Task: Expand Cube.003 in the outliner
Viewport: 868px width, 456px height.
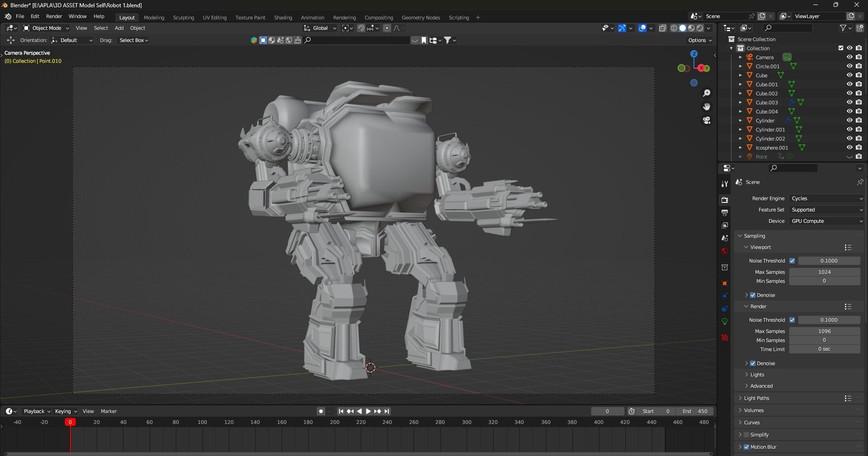Action: coord(741,103)
